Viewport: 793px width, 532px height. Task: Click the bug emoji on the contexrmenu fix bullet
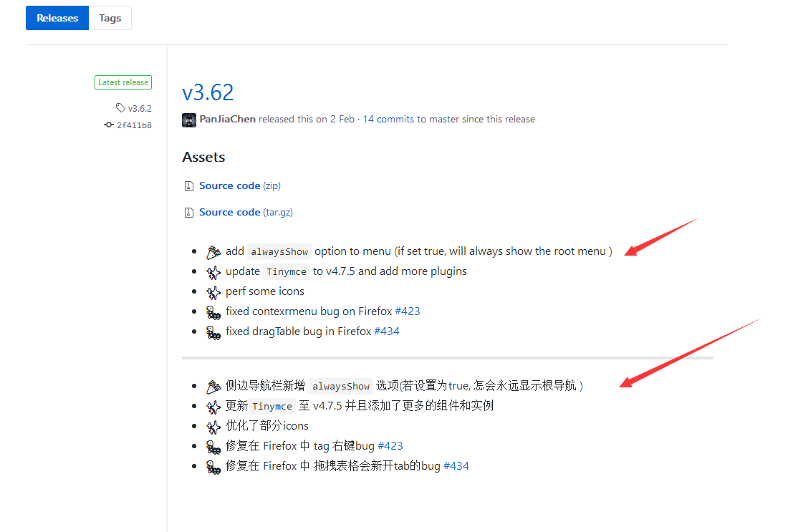(213, 311)
